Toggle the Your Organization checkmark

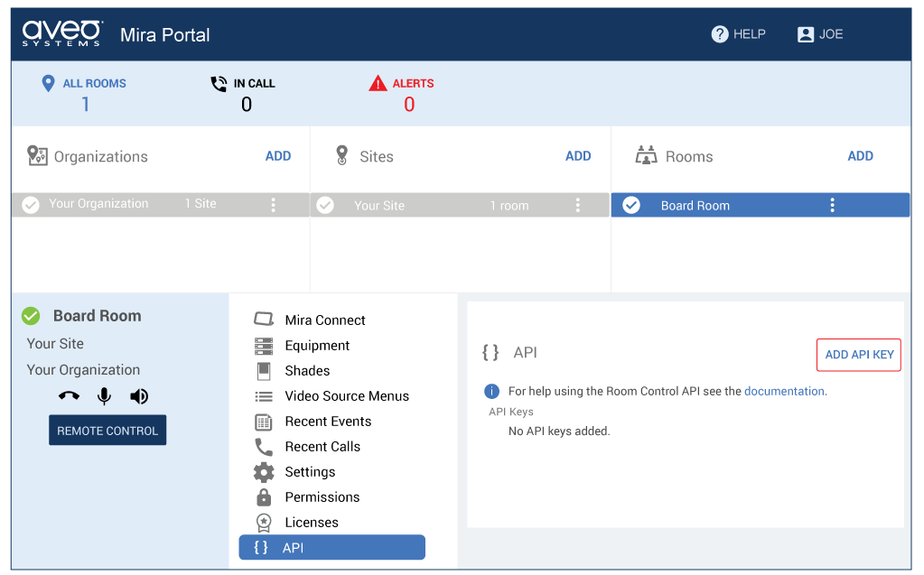(31, 205)
